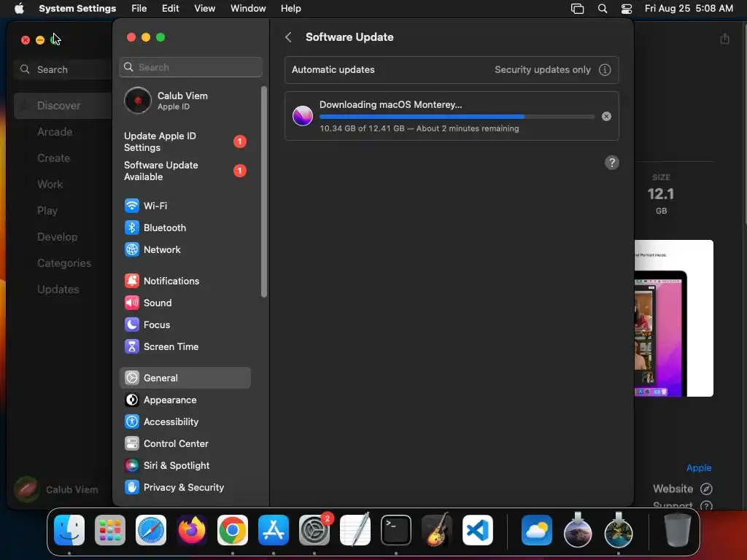This screenshot has width=747, height=560.
Task: Open Notifications settings
Action: click(185, 281)
